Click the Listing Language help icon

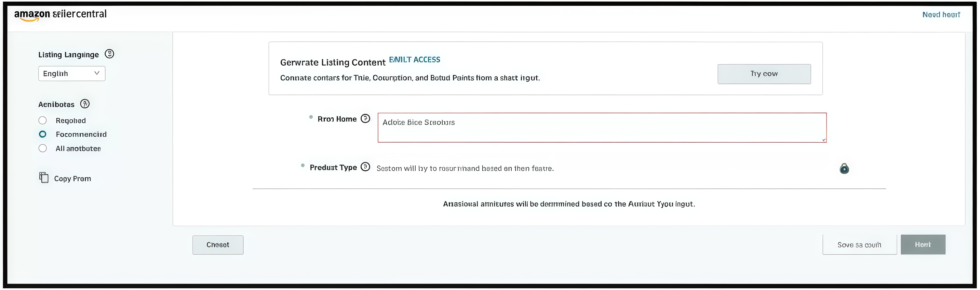pyautogui.click(x=109, y=54)
